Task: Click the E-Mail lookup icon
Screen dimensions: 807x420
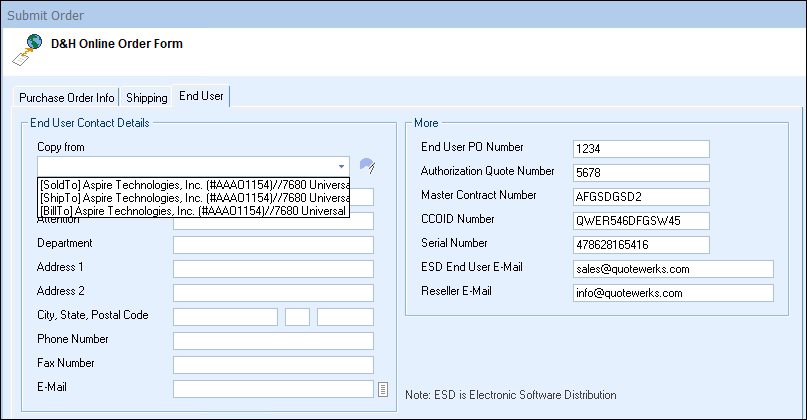Action: click(382, 389)
